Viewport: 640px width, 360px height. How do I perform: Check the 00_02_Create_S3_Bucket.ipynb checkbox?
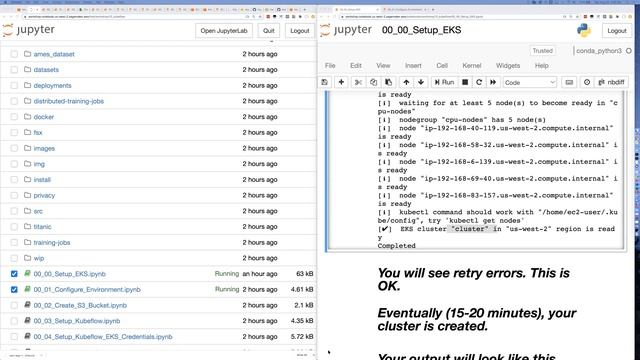pyautogui.click(x=14, y=305)
